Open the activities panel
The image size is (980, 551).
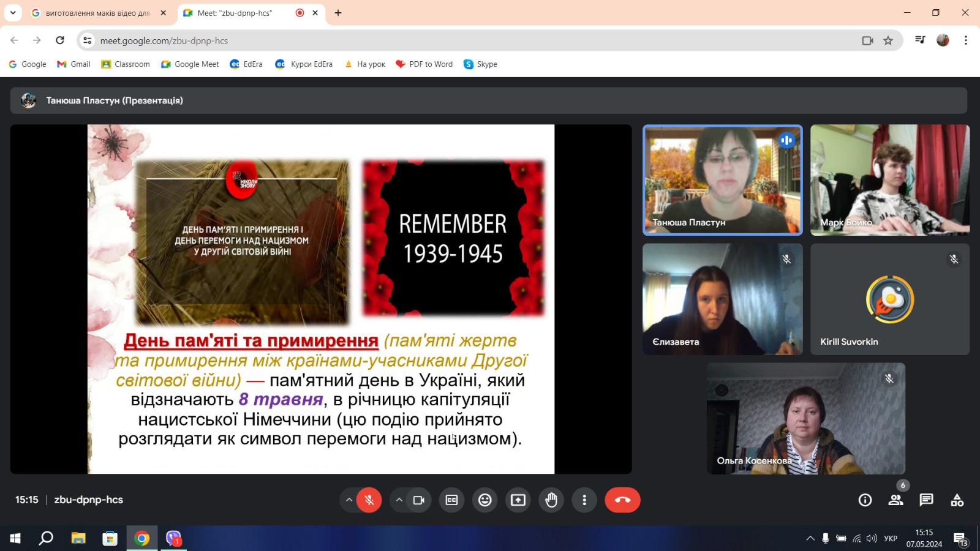(957, 500)
